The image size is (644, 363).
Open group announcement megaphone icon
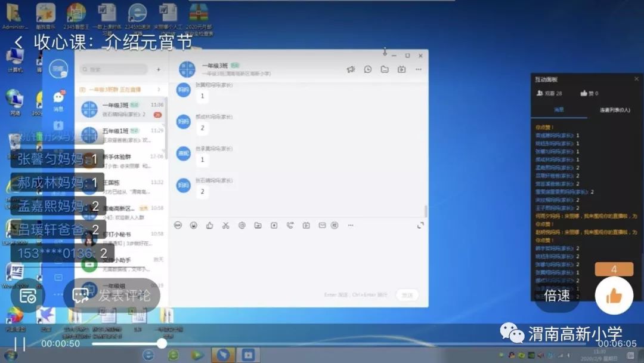tap(351, 69)
